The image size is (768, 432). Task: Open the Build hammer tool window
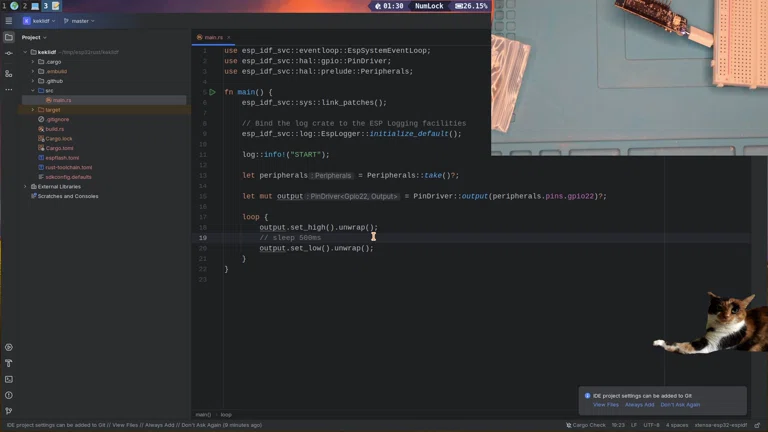tap(9, 363)
